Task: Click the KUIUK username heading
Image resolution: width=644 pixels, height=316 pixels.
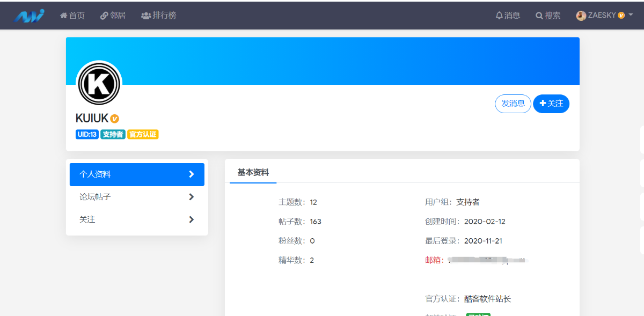Action: point(92,119)
